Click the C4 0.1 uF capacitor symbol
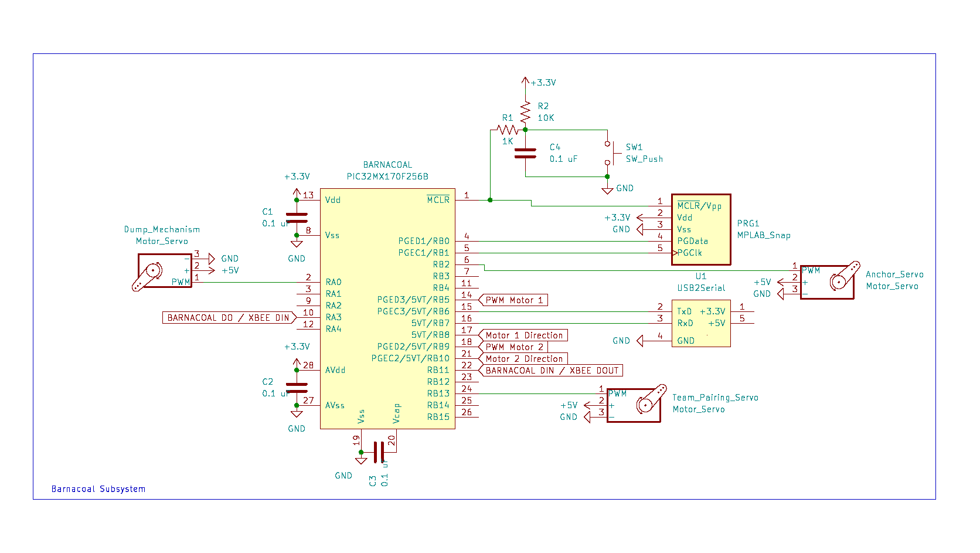Viewport: 980px width, 553px height. click(526, 154)
